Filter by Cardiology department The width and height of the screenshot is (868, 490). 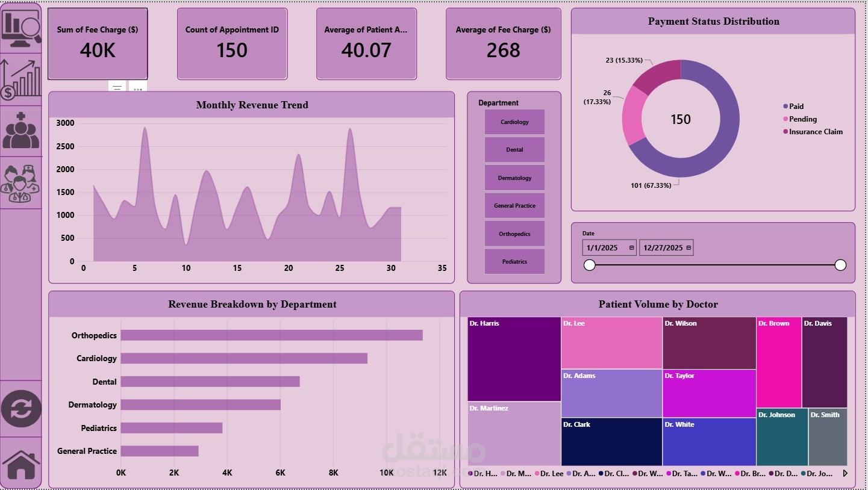[514, 122]
